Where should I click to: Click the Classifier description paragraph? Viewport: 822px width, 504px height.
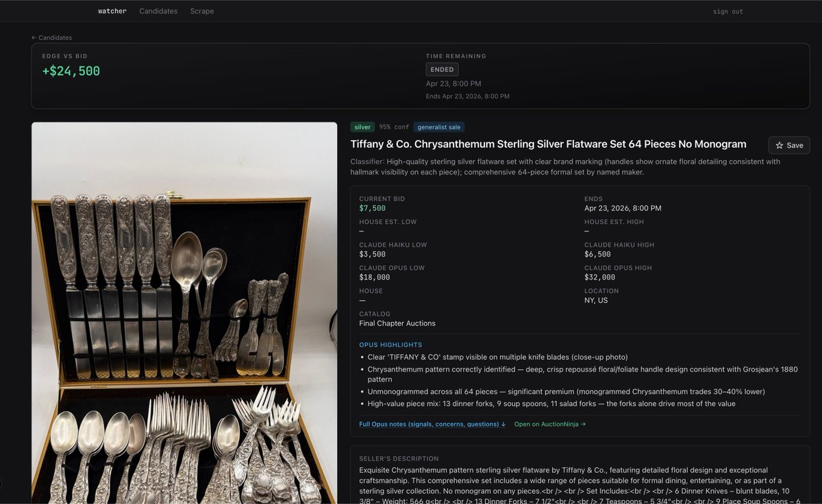click(565, 167)
